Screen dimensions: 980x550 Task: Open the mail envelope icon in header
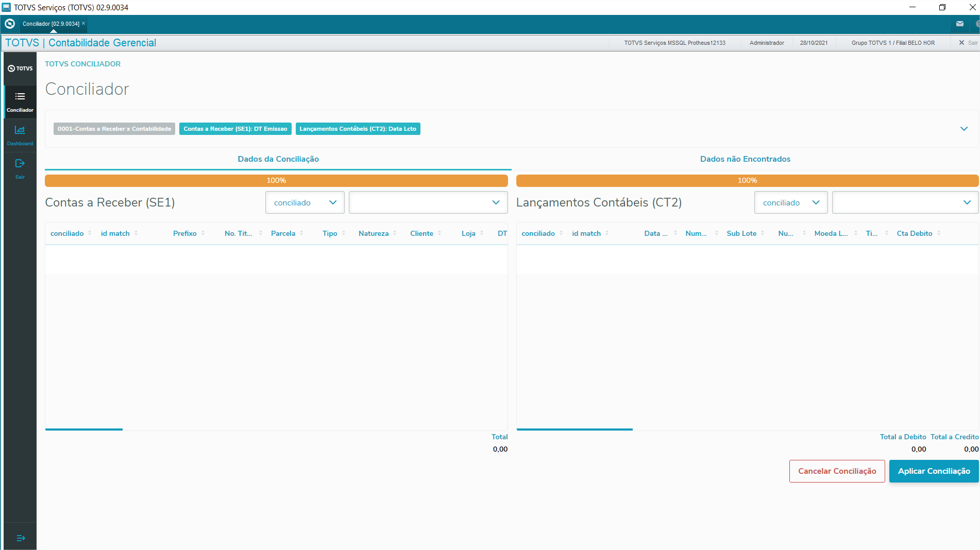[x=960, y=24]
